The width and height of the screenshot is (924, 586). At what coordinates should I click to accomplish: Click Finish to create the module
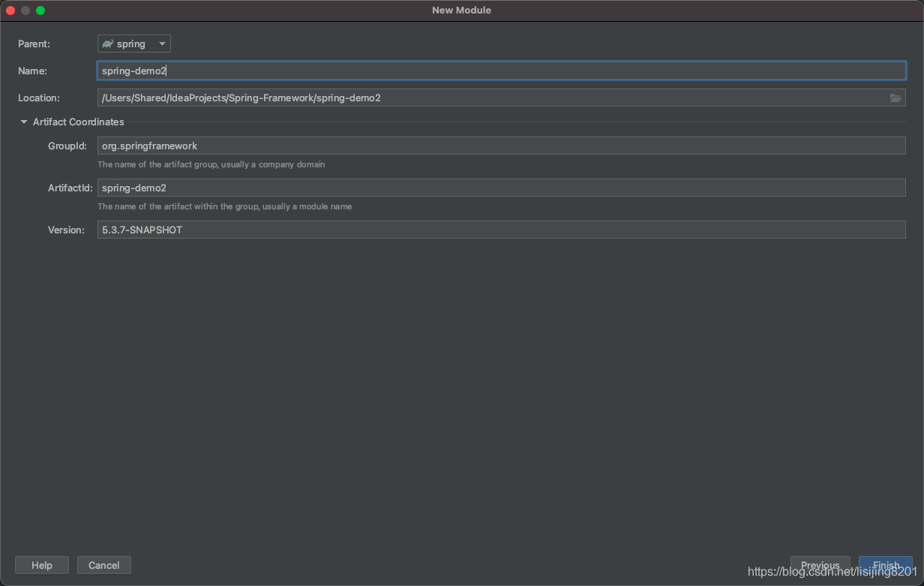[886, 565]
